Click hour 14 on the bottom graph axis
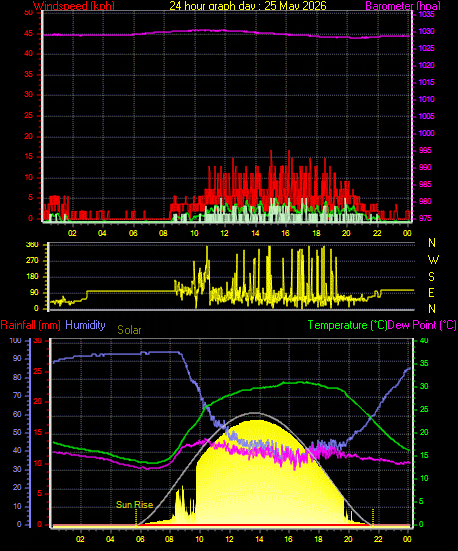The image size is (458, 551). tap(260, 539)
